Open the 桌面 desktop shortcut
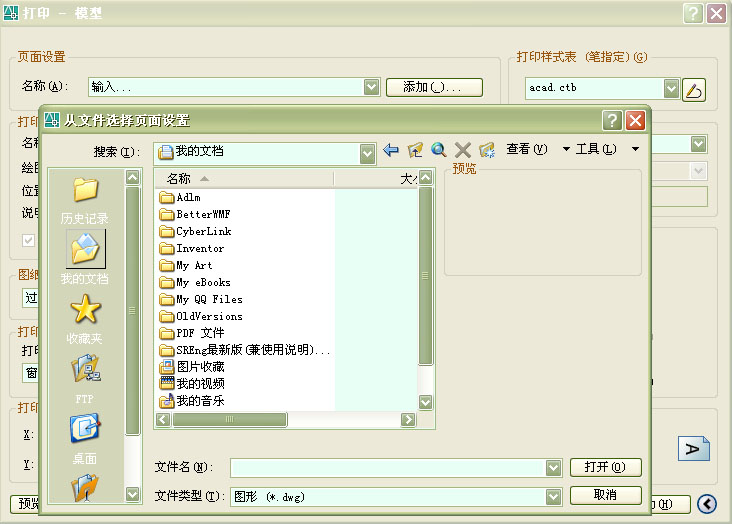The height and width of the screenshot is (524, 732). [85, 439]
